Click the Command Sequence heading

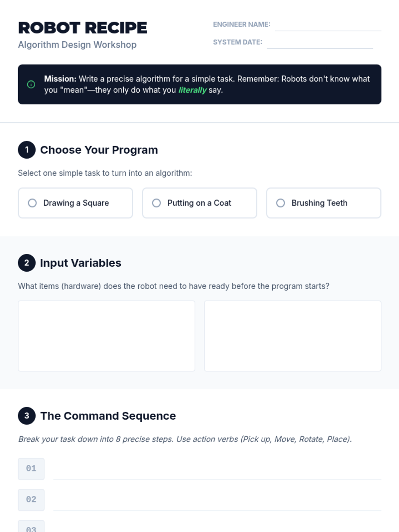tap(108, 416)
